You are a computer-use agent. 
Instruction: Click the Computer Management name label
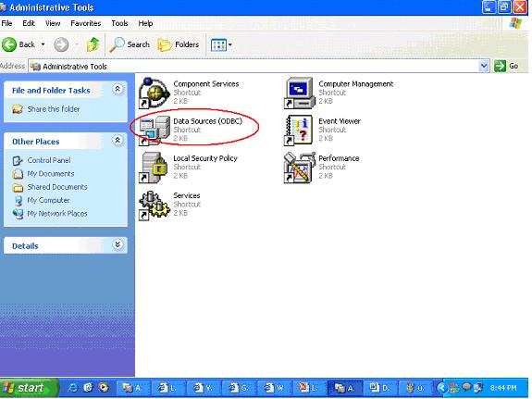[x=355, y=84]
